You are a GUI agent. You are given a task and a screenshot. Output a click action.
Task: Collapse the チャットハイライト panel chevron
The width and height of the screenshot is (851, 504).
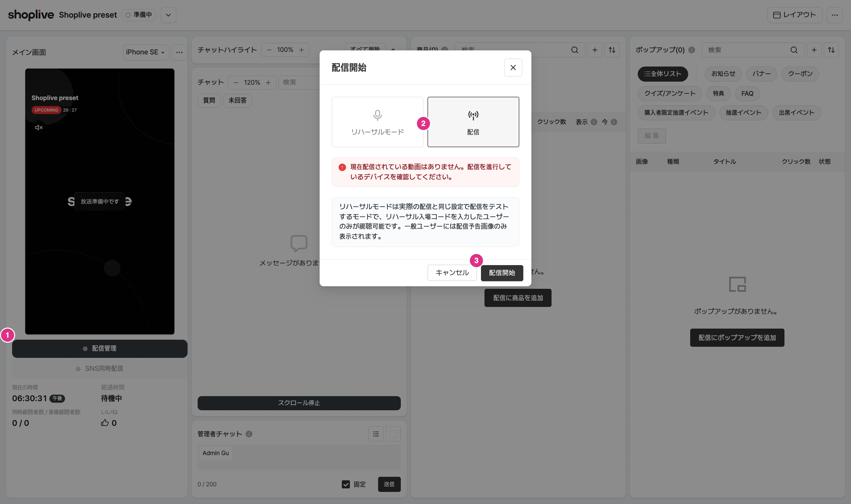(x=393, y=50)
